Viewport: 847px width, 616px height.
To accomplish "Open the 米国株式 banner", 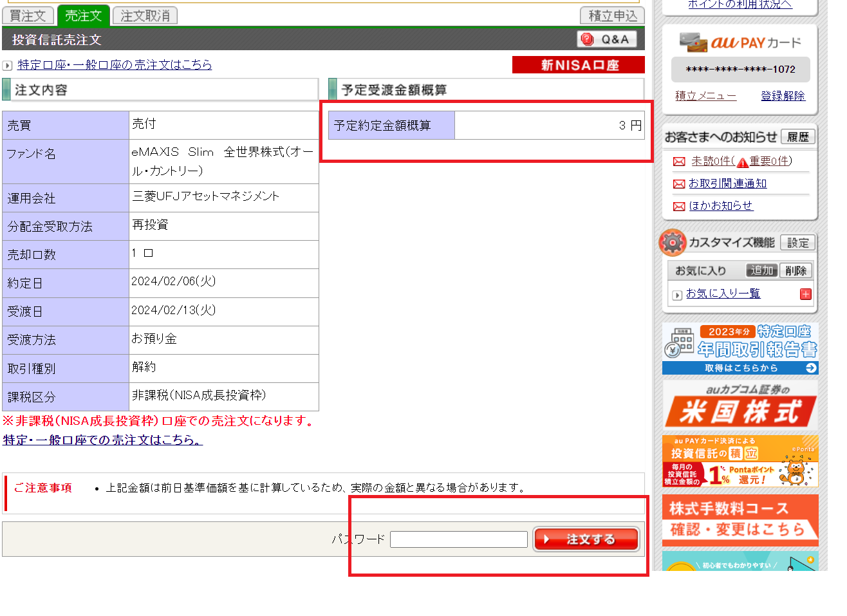I will click(x=740, y=405).
